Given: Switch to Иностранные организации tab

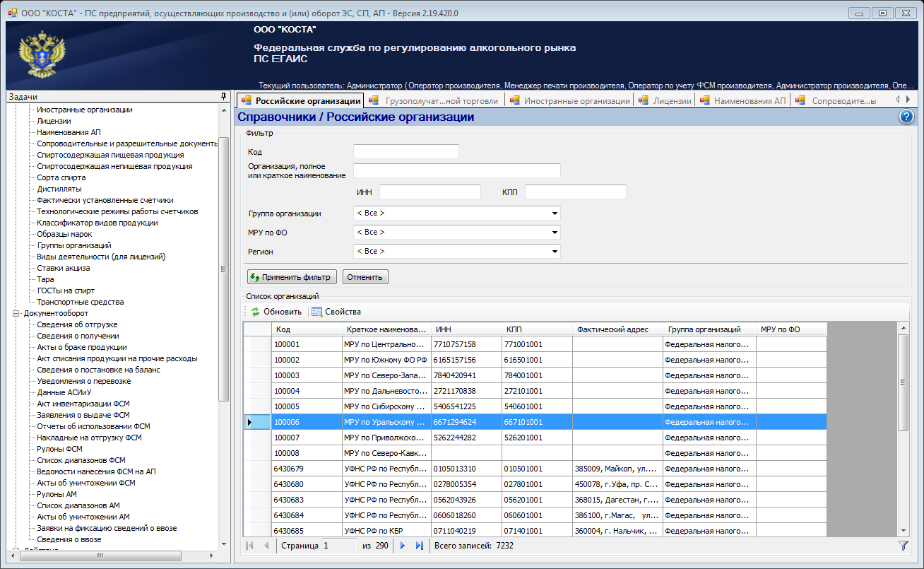Looking at the screenshot, I should 569,101.
